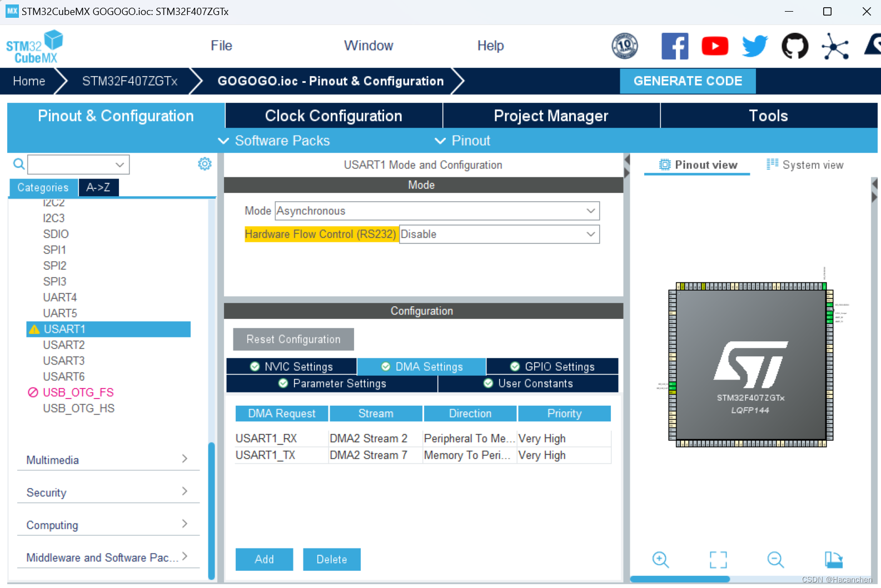Expand Middleware and Software Packs category
The width and height of the screenshot is (881, 588).
108,557
